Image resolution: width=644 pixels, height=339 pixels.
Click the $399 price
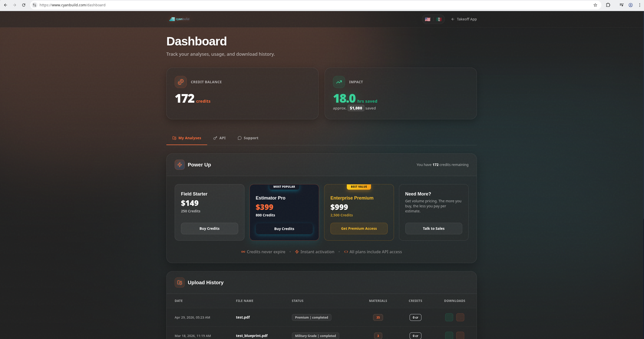click(x=264, y=207)
